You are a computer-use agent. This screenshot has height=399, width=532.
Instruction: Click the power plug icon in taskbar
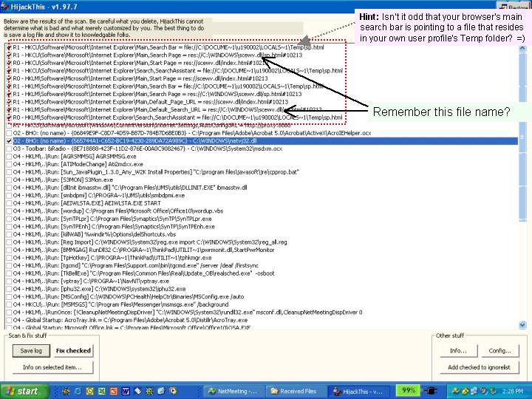[x=430, y=391]
